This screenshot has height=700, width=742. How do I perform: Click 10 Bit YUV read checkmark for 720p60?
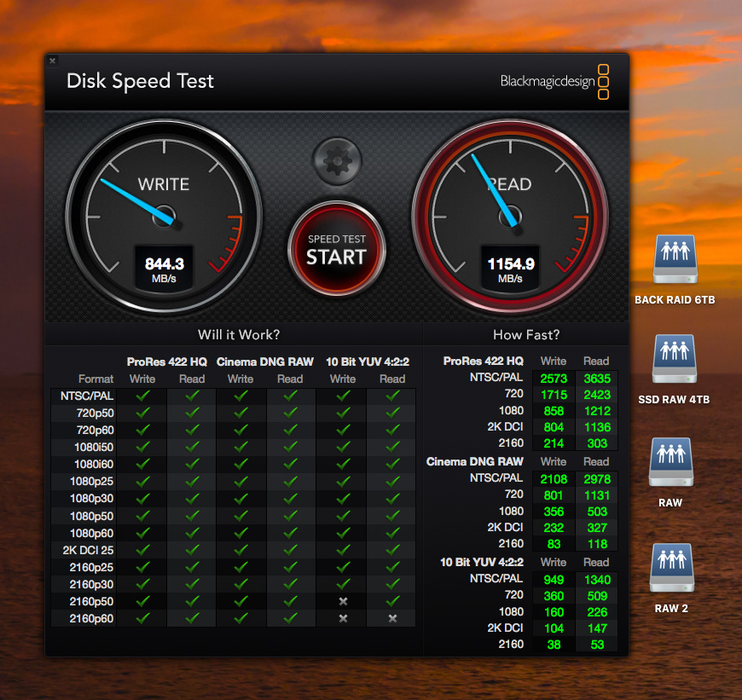(x=392, y=430)
